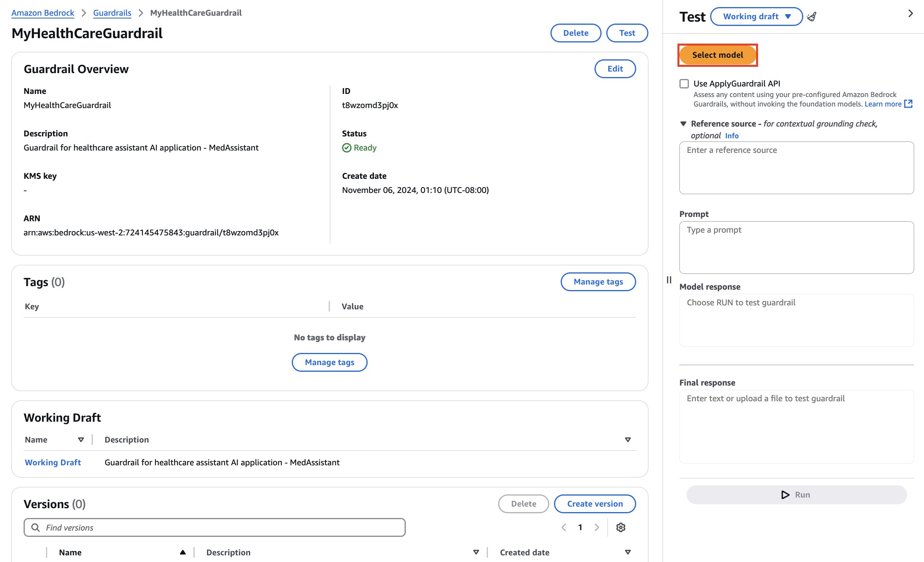This screenshot has width=924, height=562.
Task: Click the Key column header in Tags
Action: coord(32,307)
